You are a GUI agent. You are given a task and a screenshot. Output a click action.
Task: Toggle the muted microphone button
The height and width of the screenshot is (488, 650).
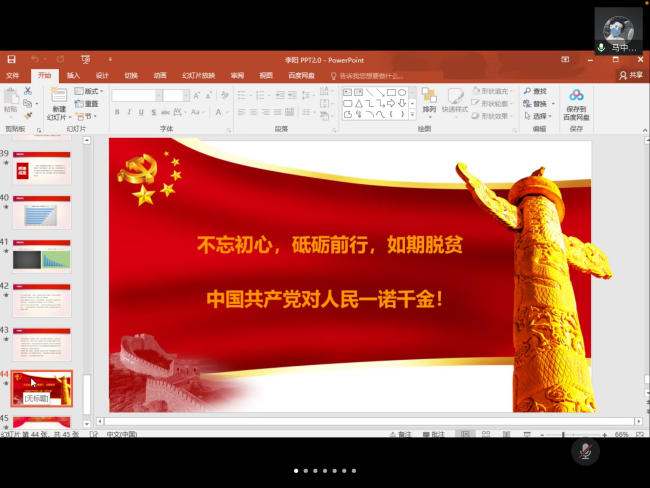point(585,451)
